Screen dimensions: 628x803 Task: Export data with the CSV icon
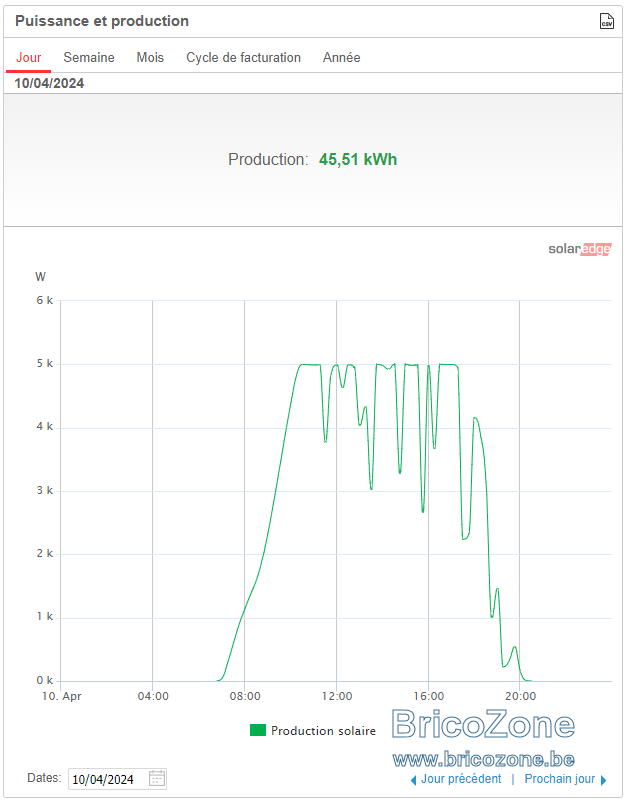pyautogui.click(x=606, y=21)
